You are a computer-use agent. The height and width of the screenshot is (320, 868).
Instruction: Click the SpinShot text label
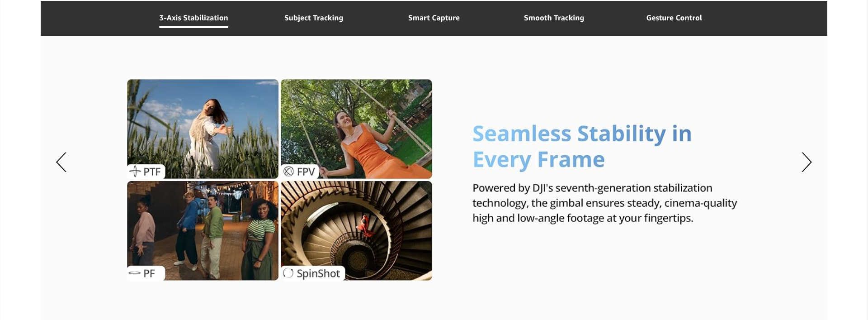318,273
